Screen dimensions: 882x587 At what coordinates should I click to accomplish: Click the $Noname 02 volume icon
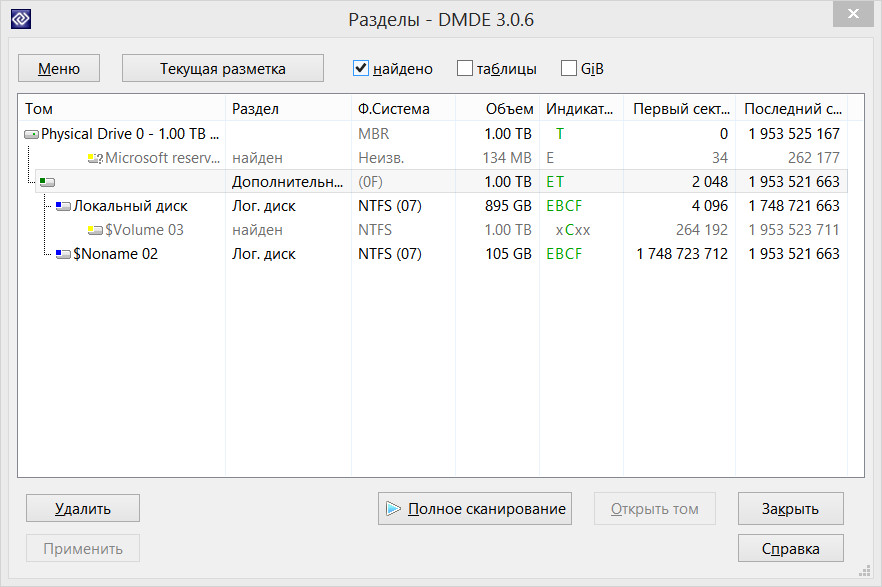click(x=63, y=254)
